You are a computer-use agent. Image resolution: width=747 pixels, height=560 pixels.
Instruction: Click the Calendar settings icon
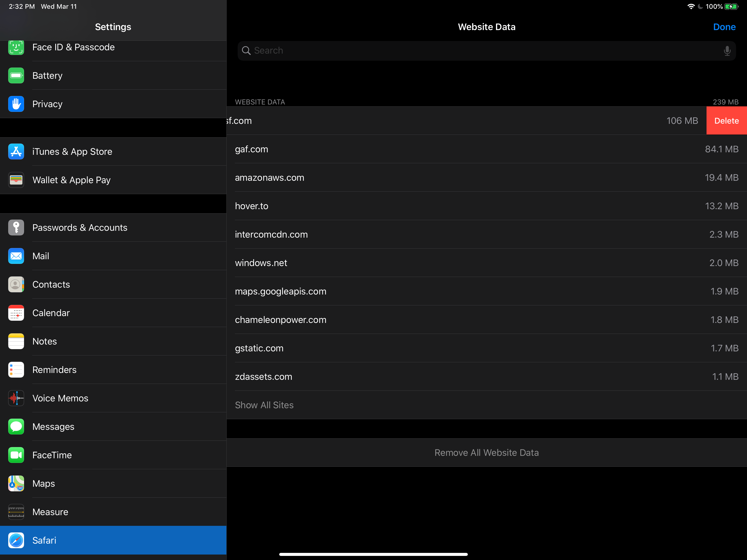(16, 313)
